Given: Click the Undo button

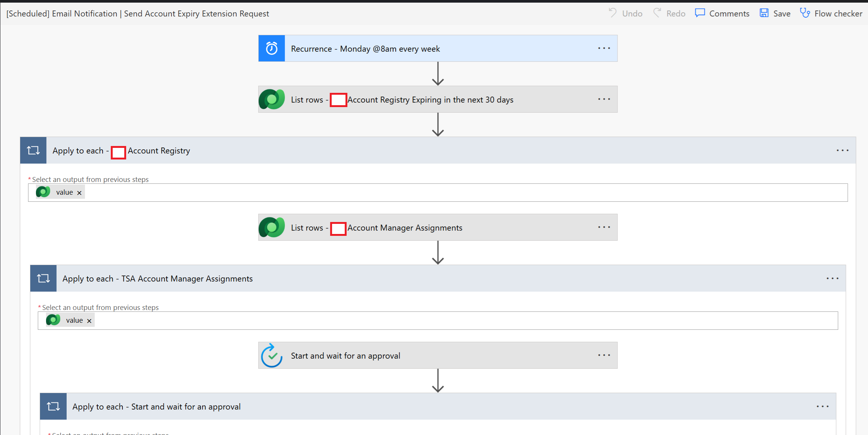Looking at the screenshot, I should coord(625,13).
